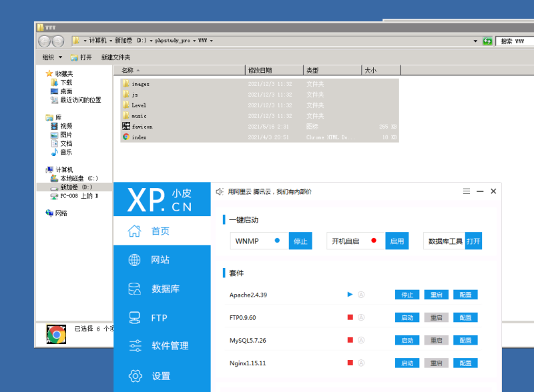Open FTP0.9.60 配置 configuration
The image size is (534, 392).
click(465, 317)
